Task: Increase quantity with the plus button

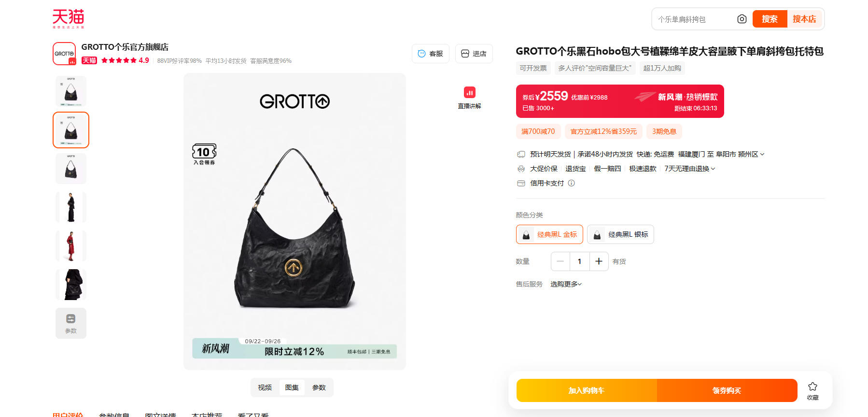Action: 599,261
